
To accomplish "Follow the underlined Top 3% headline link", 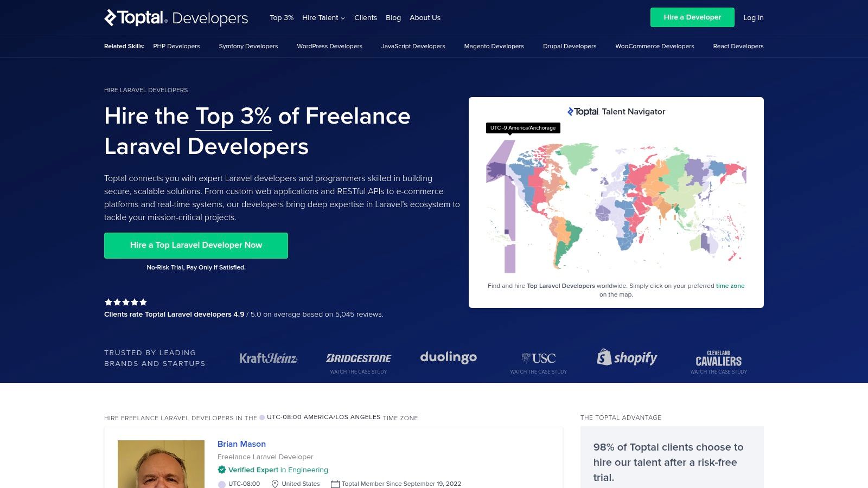I will (233, 116).
